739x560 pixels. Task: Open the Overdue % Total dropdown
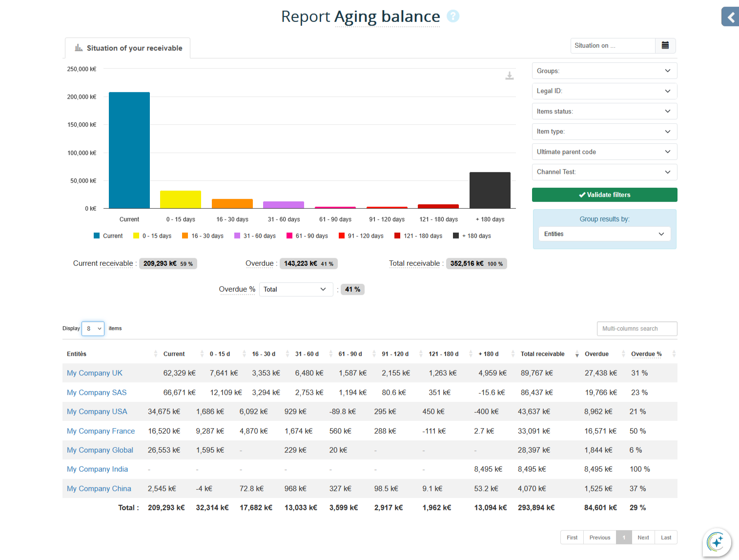[x=295, y=289]
